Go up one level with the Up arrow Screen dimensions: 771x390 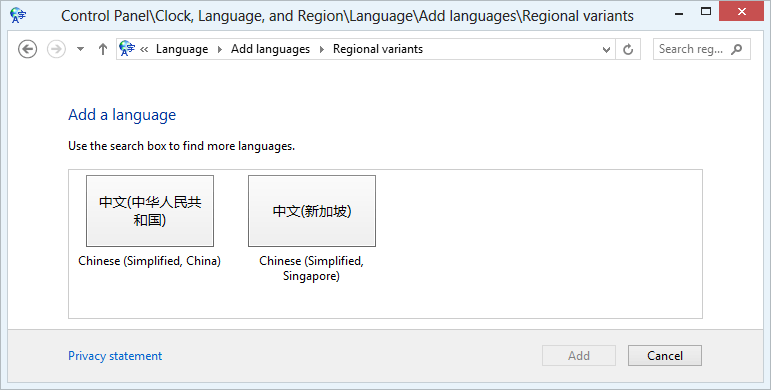[x=103, y=49]
